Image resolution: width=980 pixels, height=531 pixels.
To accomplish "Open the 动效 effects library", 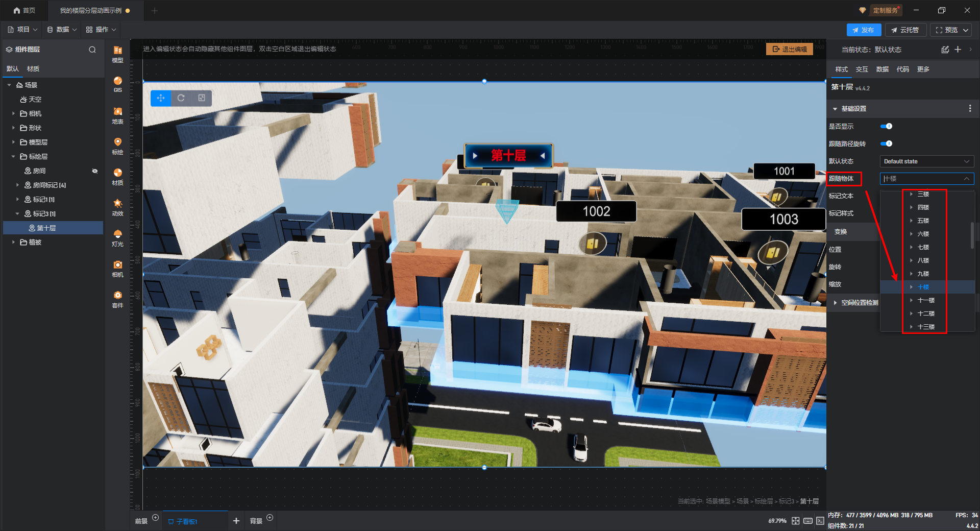I will (117, 207).
